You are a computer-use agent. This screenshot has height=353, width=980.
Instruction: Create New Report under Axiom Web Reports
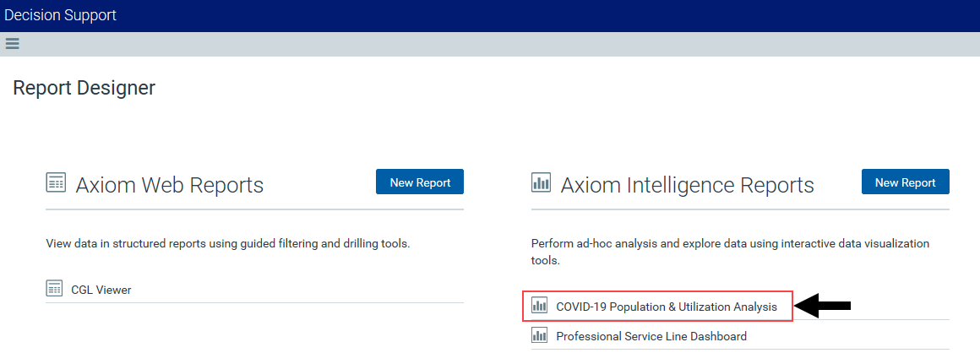(x=420, y=182)
